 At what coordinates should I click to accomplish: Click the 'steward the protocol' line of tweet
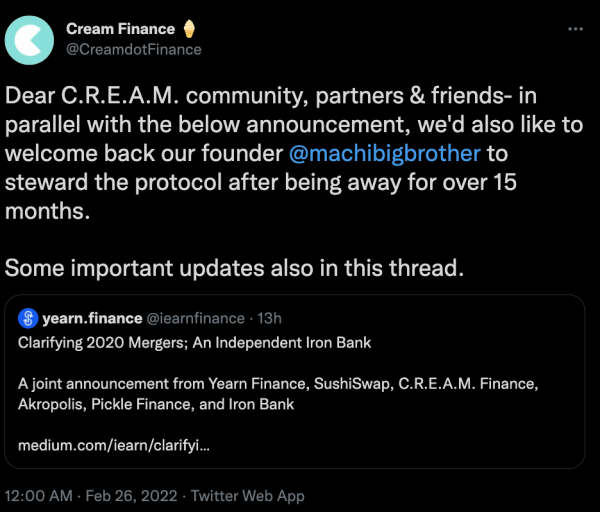click(x=261, y=182)
